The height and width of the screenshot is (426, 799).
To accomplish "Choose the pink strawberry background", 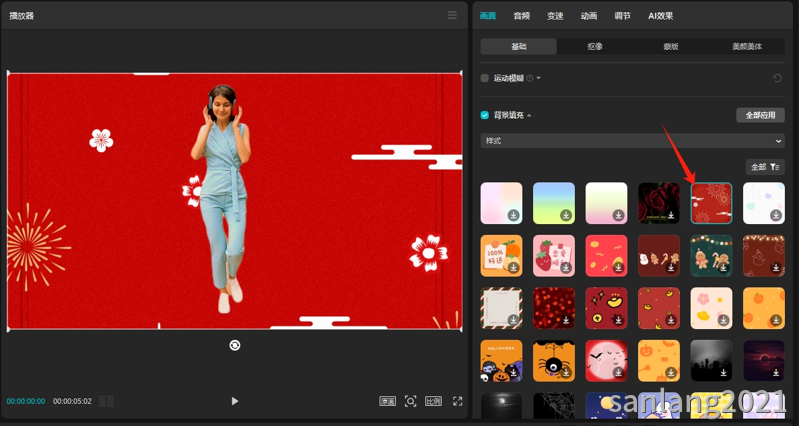I will pos(554,255).
